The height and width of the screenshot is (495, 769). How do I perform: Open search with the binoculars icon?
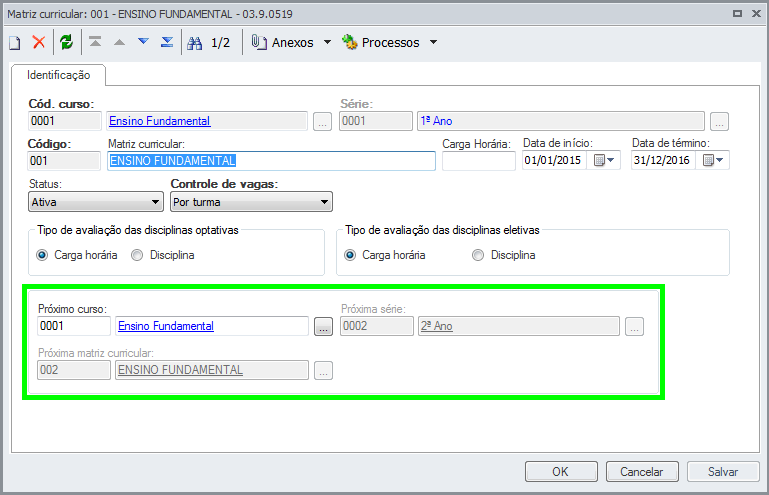[195, 43]
